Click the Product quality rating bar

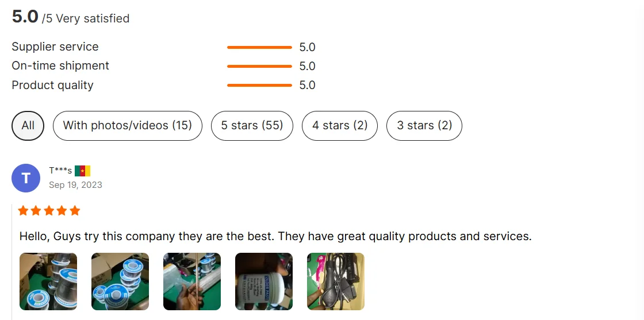(x=259, y=85)
